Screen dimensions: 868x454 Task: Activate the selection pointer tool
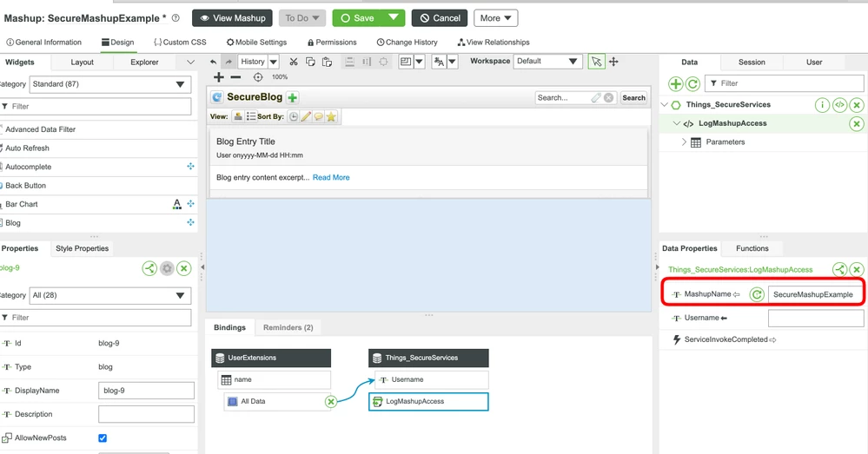[x=596, y=62]
